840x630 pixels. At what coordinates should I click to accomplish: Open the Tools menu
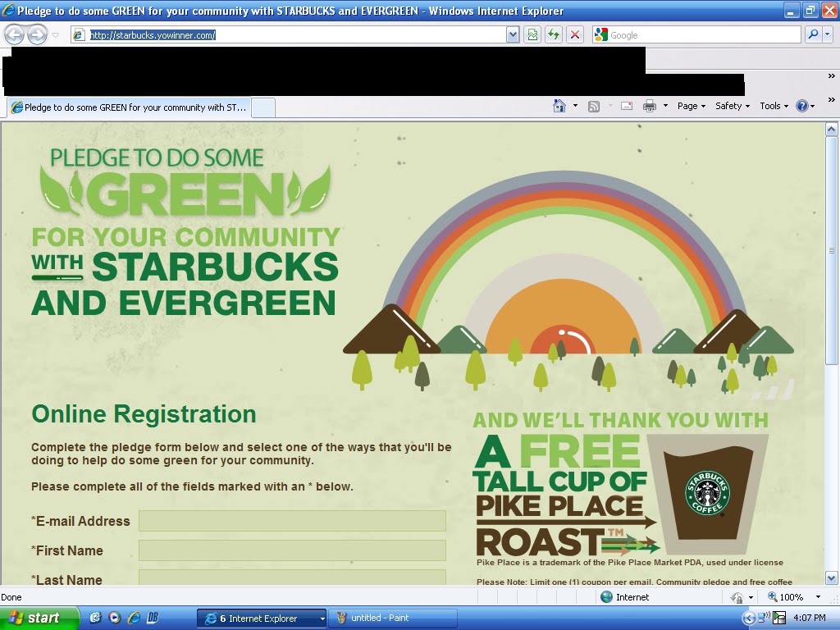click(x=774, y=106)
